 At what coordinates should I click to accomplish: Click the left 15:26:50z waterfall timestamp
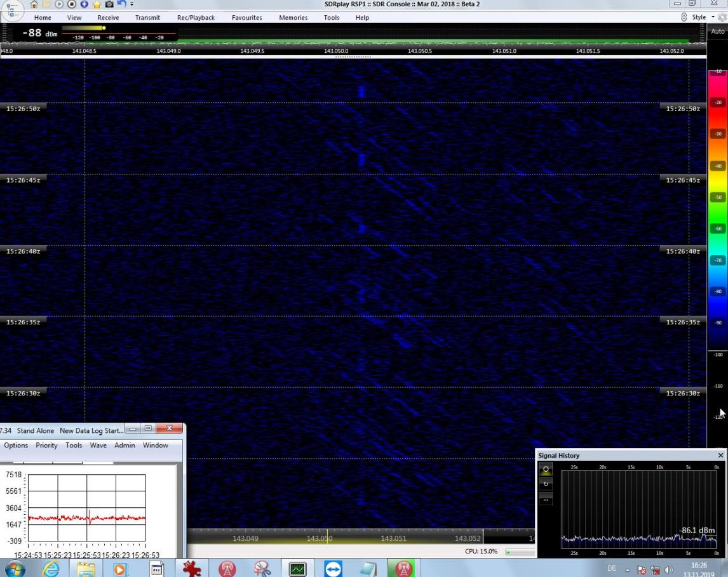coord(24,109)
